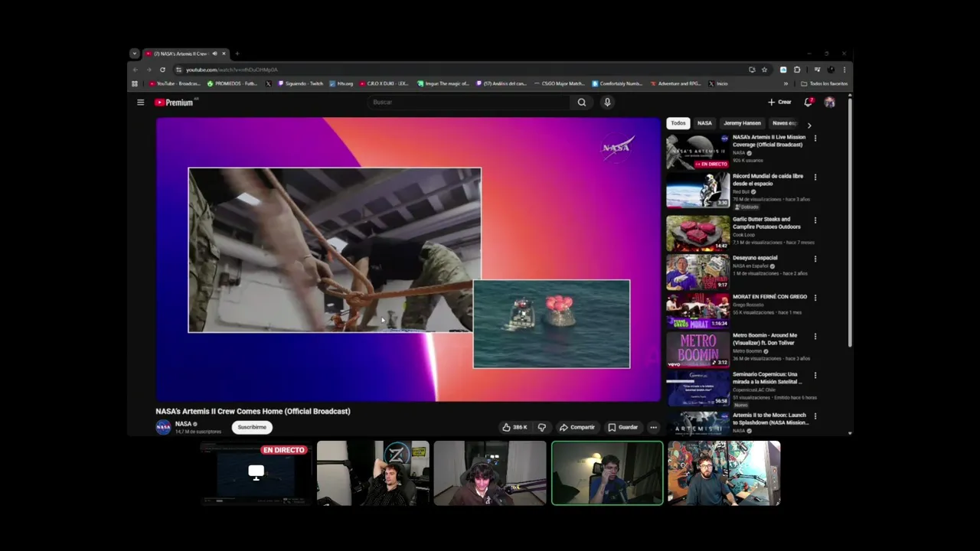Open a new browser tab
Screen dimensions: 980x551
coord(237,54)
